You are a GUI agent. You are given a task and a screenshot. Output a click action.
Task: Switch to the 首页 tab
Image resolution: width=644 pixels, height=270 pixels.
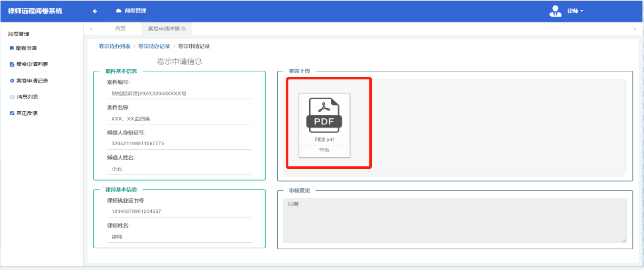120,29
